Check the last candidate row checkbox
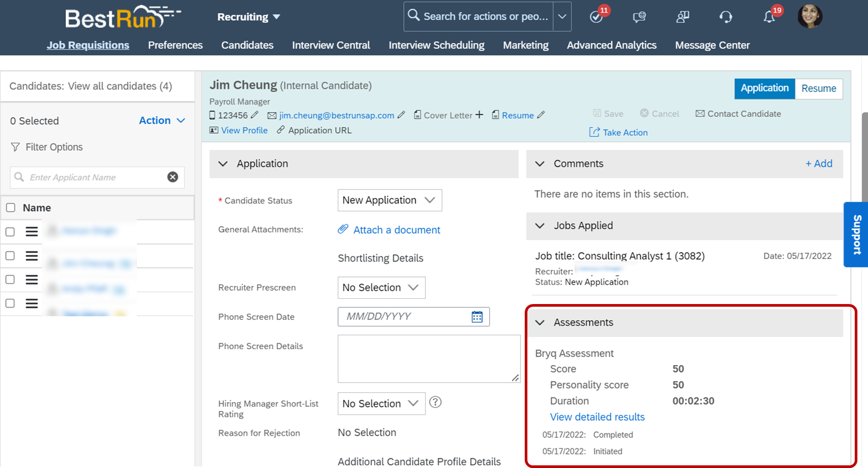The width and height of the screenshot is (868, 468). 10,304
